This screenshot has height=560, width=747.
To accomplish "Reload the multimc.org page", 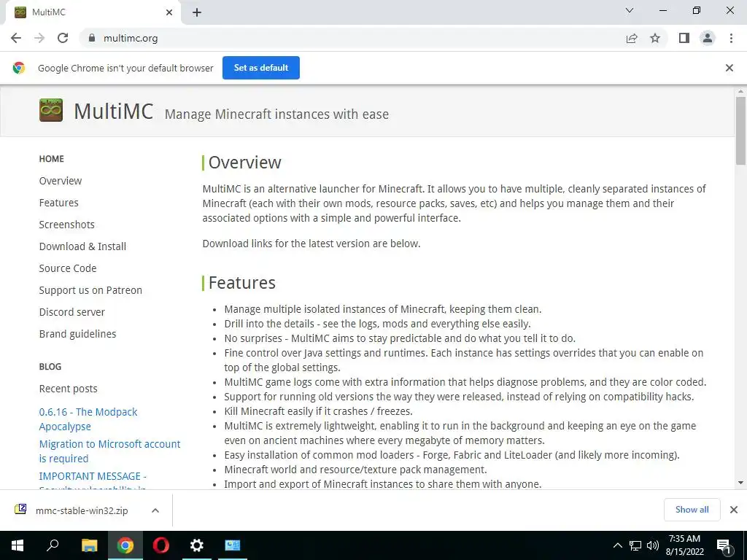I will [x=63, y=38].
